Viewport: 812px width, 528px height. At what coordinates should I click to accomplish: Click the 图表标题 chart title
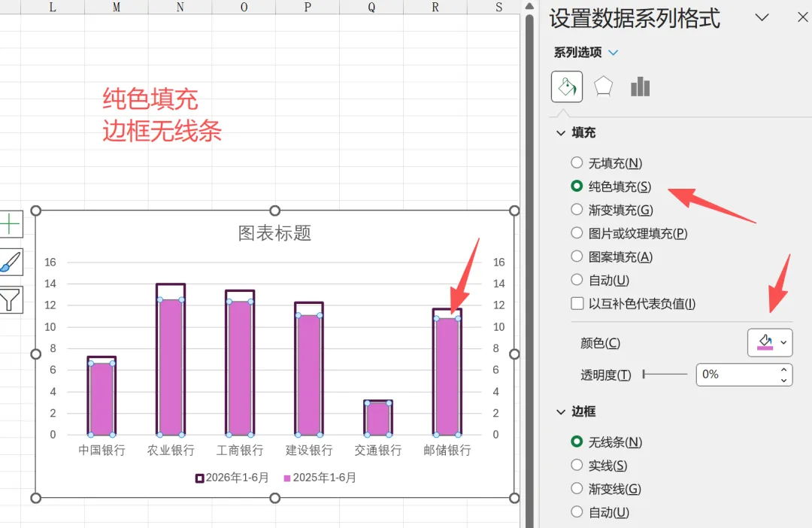click(x=274, y=233)
